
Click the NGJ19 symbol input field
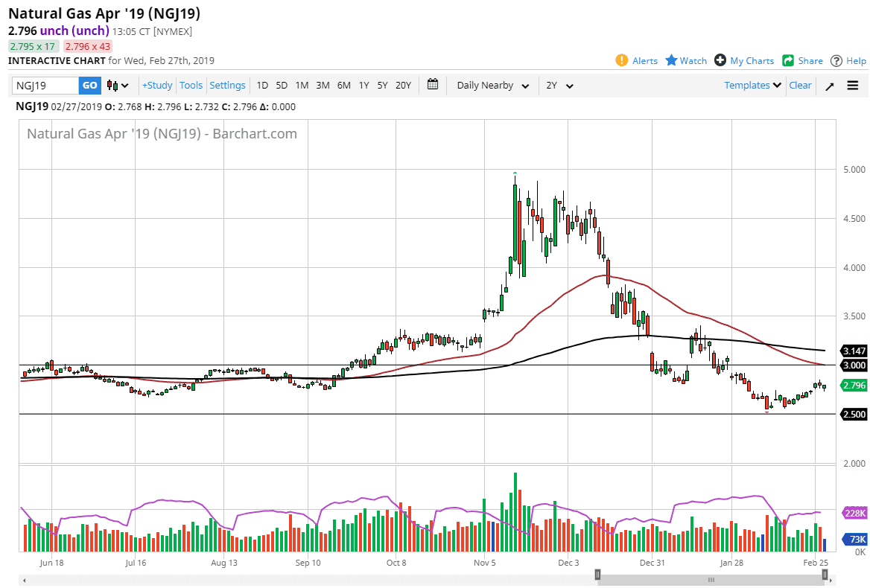click(x=45, y=86)
